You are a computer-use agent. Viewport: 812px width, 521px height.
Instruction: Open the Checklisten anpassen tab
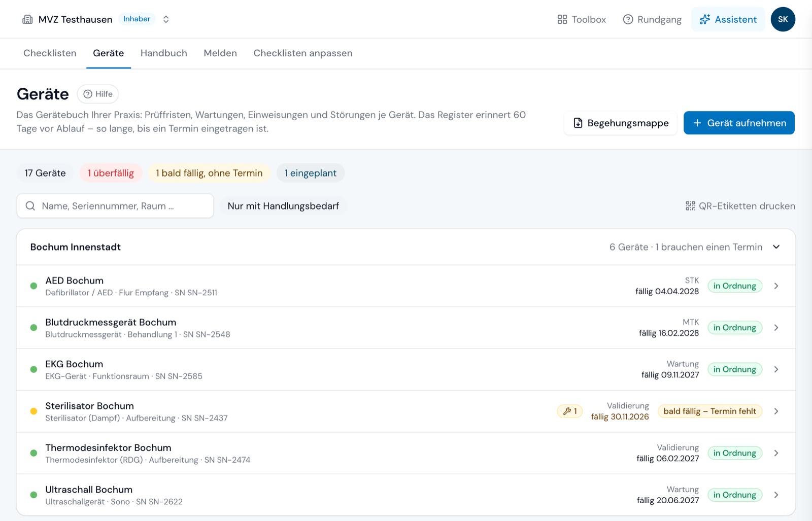point(303,53)
